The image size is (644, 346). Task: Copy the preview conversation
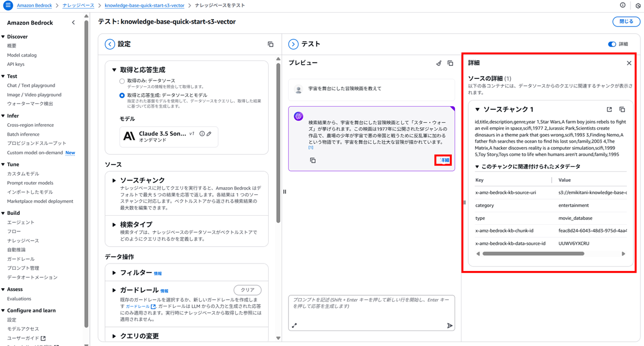pos(450,63)
